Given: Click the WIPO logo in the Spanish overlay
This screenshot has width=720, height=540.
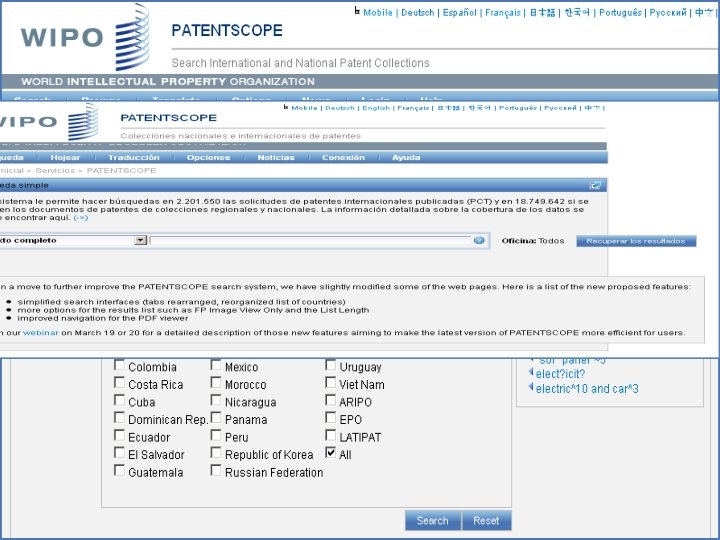Looking at the screenshot, I should pos(48,121).
